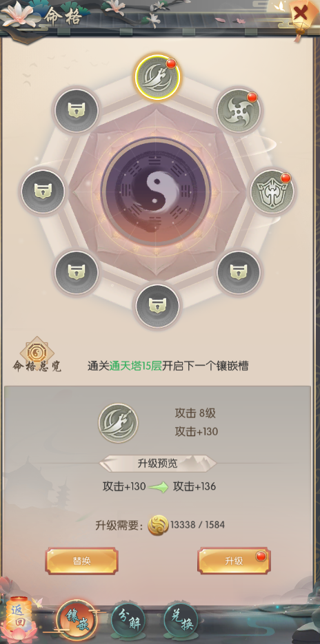Image resolution: width=320 pixels, height=644 pixels.
Task: Click the 升级 upgrade button
Action: pyautogui.click(x=234, y=561)
